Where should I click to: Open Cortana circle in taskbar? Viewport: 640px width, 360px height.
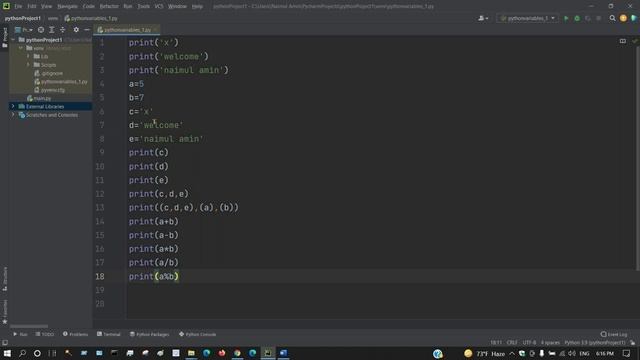click(37, 353)
